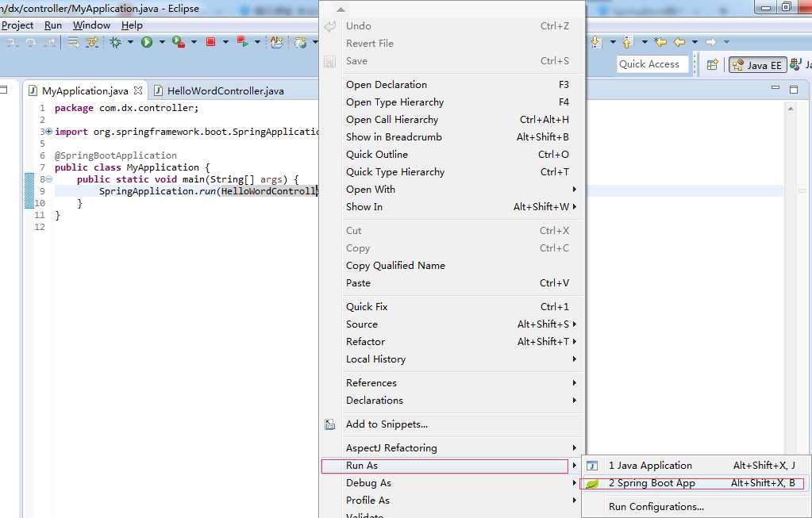Switch to the HelloWordController.java tab
Screen dimensions: 812x518
(220, 90)
